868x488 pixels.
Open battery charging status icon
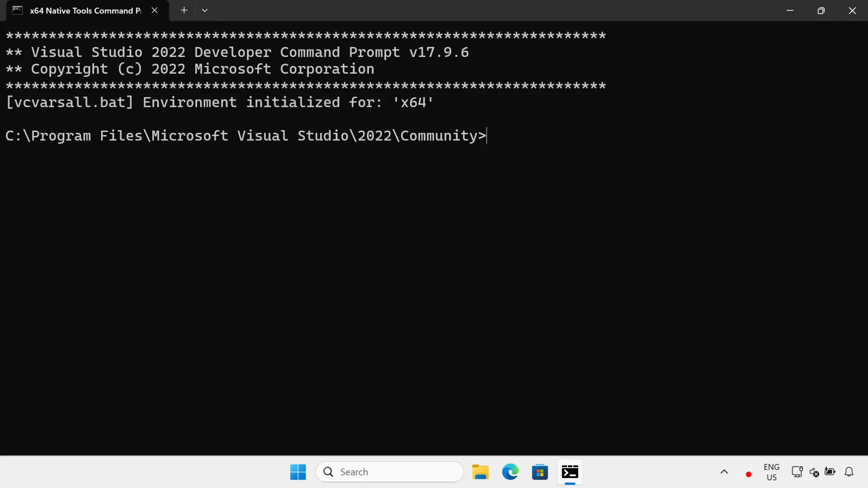pyautogui.click(x=830, y=472)
